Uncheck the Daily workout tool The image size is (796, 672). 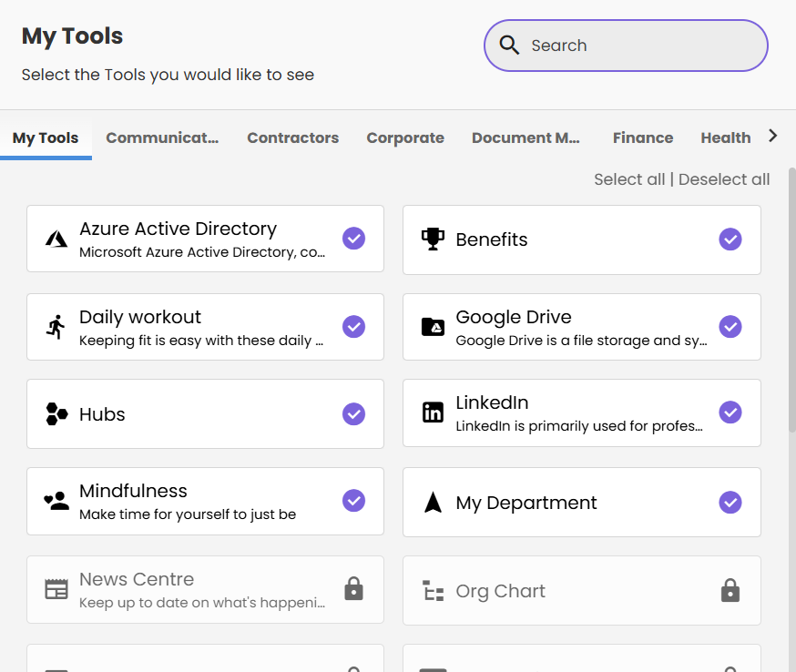click(354, 327)
